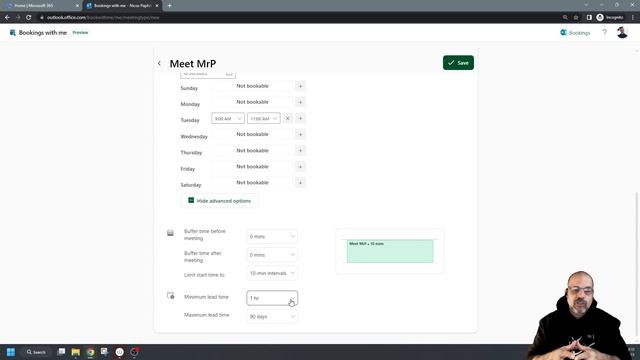Open Chrome from the taskbar
640x360 pixels.
point(90,352)
